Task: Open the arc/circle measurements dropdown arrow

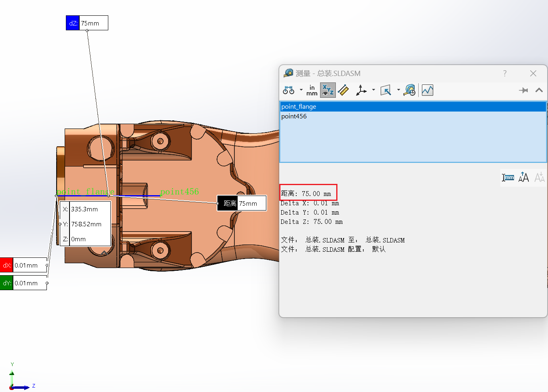Action: [301, 90]
